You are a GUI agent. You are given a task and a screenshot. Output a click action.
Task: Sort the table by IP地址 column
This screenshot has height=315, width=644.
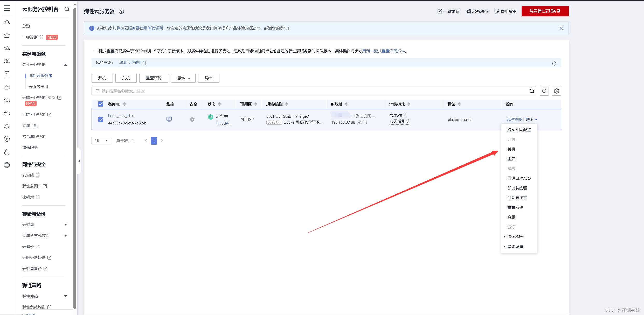[x=346, y=104]
